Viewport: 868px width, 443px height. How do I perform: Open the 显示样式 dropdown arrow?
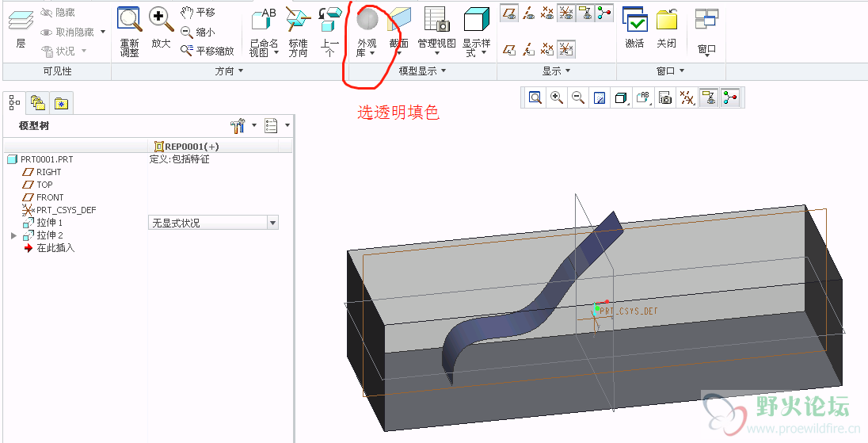[484, 53]
